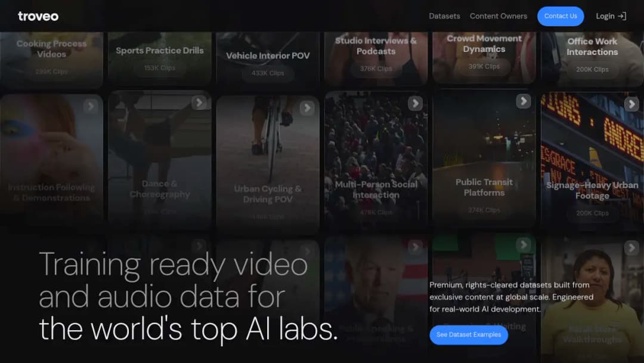Viewport: 644px width, 363px height.
Task: Open the Content Owners nav item
Action: tap(498, 16)
